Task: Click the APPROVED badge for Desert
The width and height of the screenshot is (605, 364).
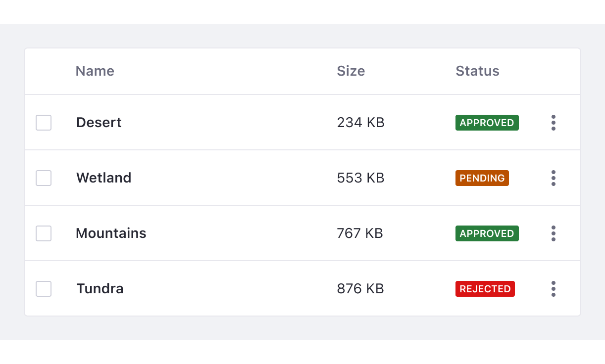Action: click(487, 123)
